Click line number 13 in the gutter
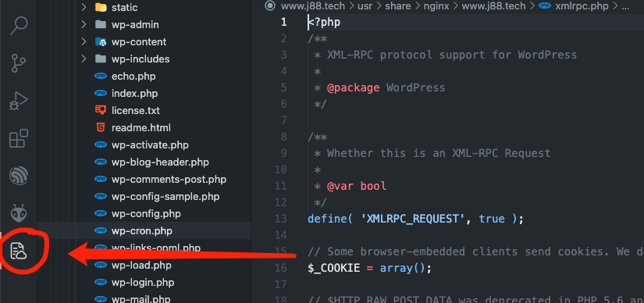The width and height of the screenshot is (644, 303). click(x=280, y=219)
